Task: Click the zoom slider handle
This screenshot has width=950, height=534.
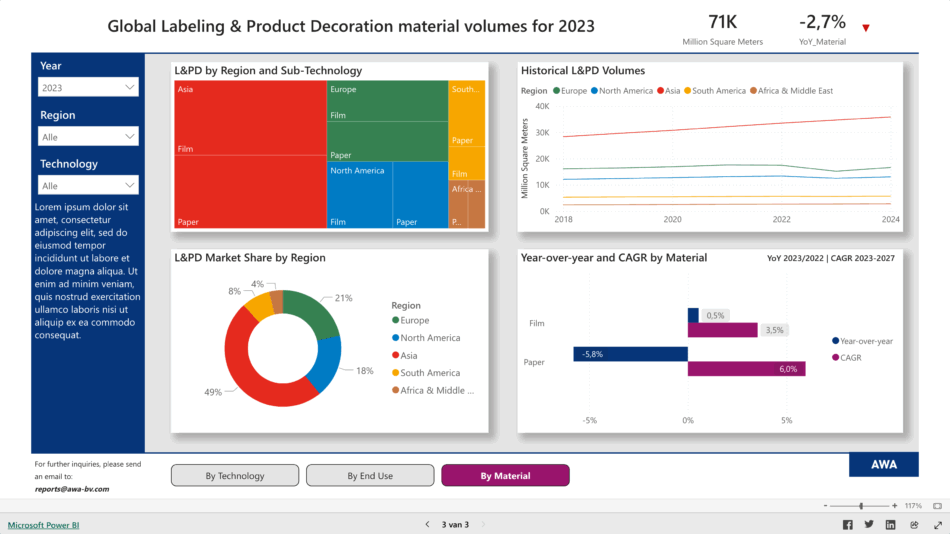Action: click(861, 506)
